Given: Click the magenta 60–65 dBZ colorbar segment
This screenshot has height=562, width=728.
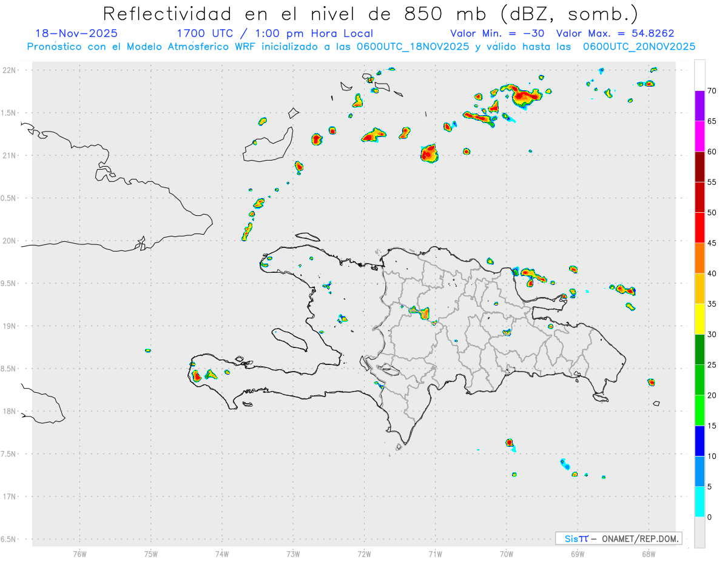Looking at the screenshot, I should [699, 136].
